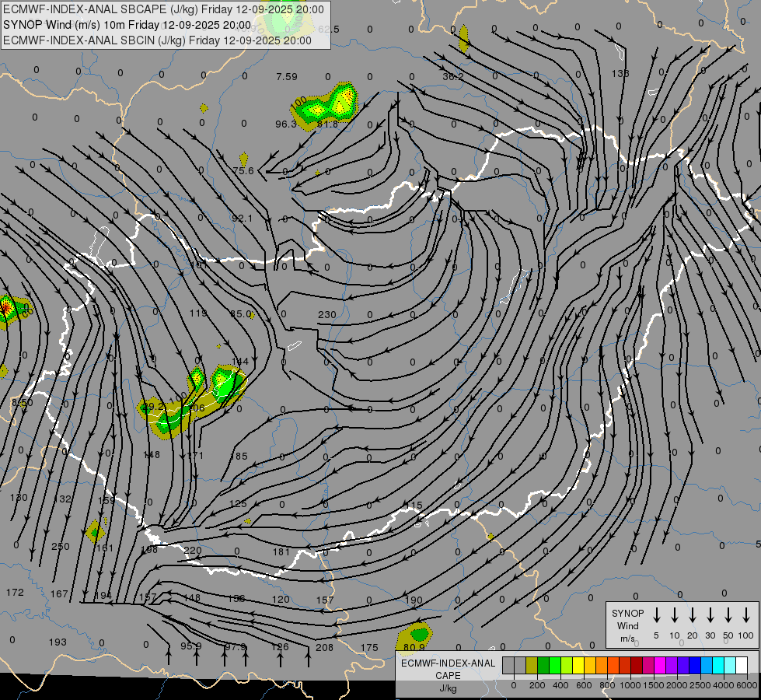The height and width of the screenshot is (700, 761).
Task: Click the 220 map value
Action: tap(193, 551)
